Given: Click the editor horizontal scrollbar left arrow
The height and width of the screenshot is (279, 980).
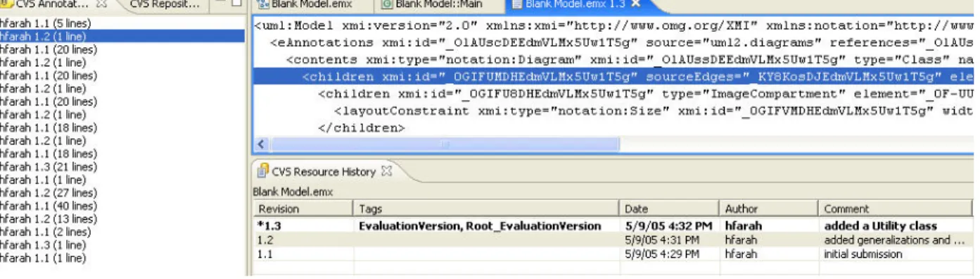Looking at the screenshot, I should point(261,144).
